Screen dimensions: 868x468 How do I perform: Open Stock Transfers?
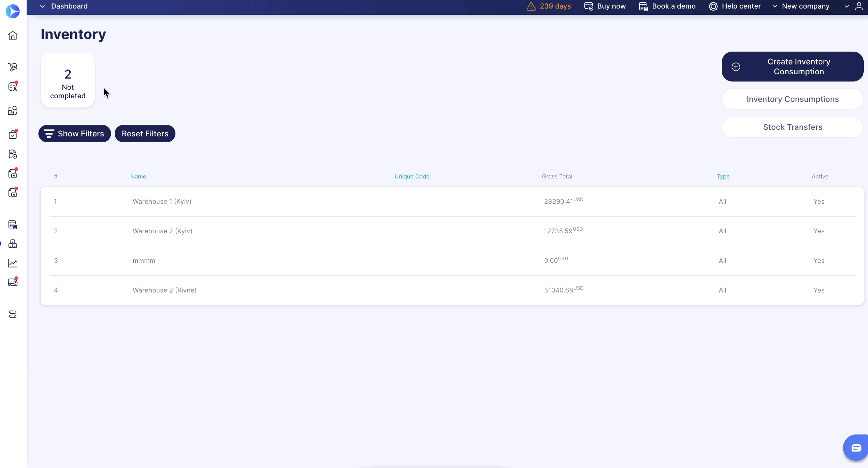792,127
